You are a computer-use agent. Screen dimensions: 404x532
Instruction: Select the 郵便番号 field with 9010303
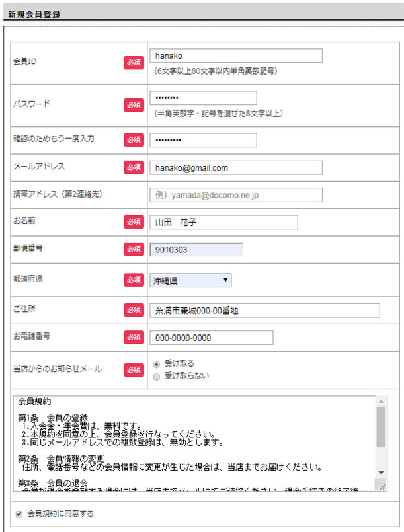pos(196,249)
